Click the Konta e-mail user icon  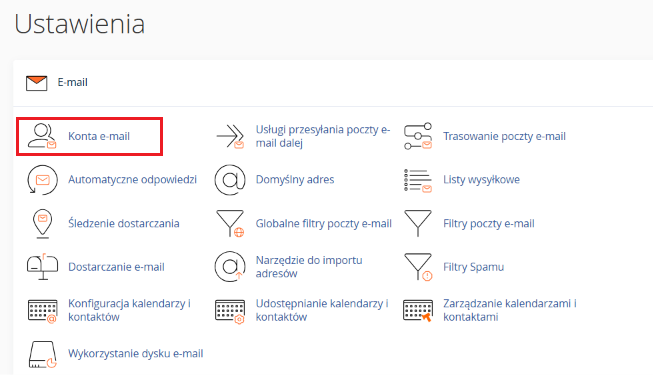42,136
